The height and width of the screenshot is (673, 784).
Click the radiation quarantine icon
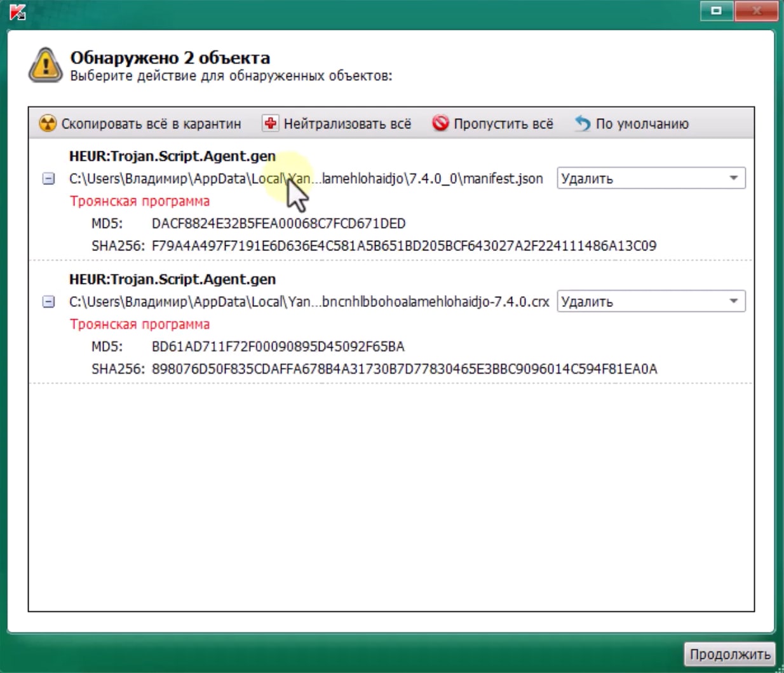tap(46, 123)
